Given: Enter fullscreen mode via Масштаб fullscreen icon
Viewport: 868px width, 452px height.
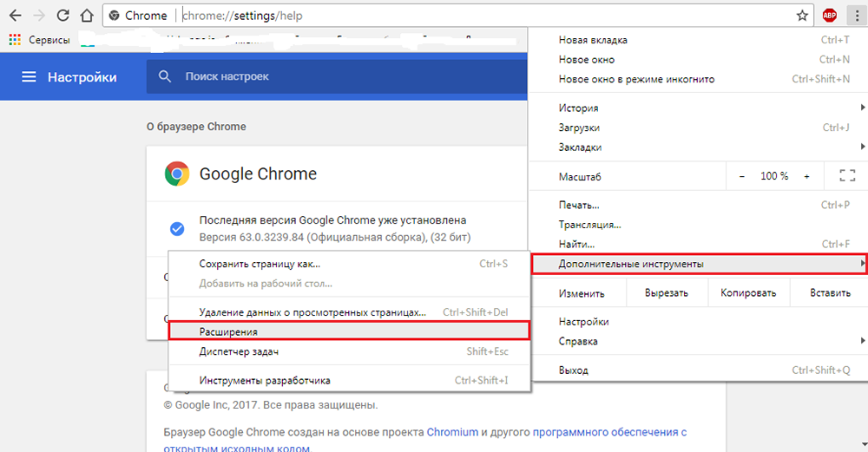Looking at the screenshot, I should coord(847,176).
